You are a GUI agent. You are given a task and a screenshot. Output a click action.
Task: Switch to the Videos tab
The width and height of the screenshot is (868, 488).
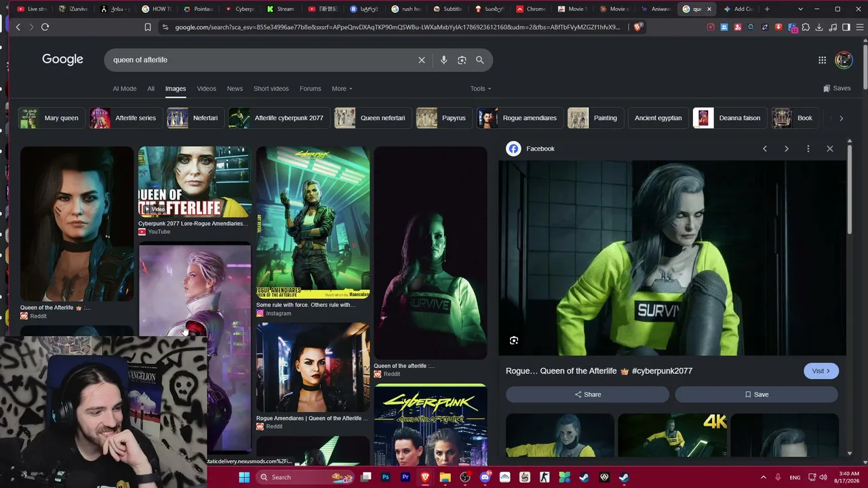206,89
